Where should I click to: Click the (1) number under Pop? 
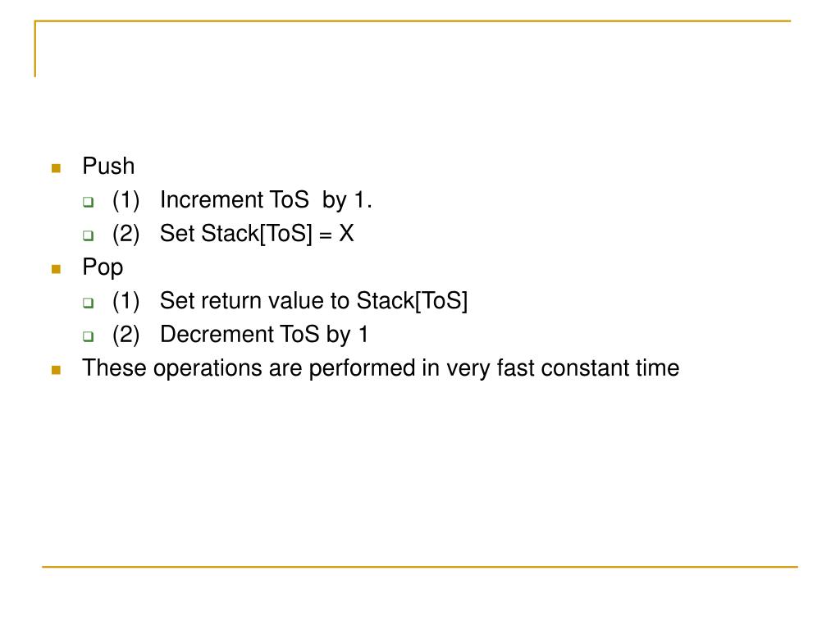[x=126, y=300]
